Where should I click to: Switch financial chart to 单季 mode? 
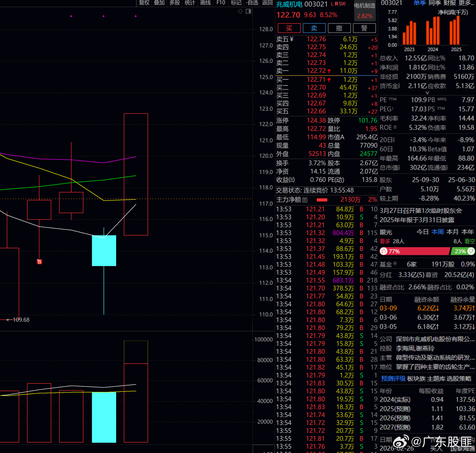pos(420,3)
